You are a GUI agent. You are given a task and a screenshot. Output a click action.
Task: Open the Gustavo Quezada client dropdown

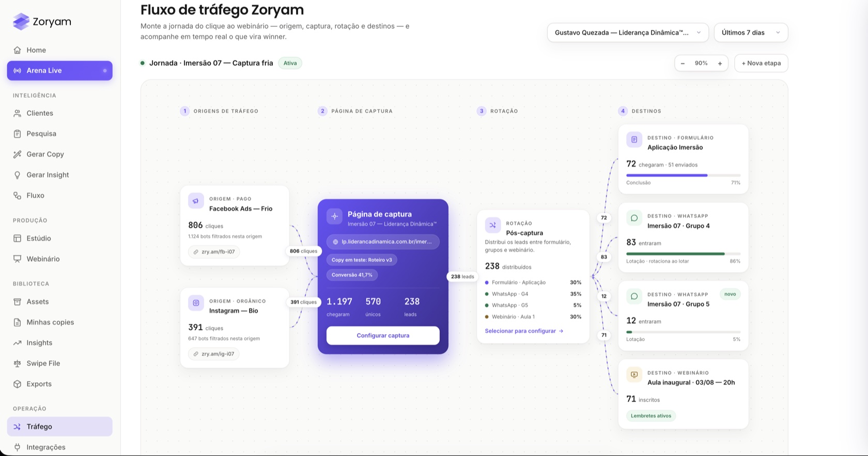pos(628,33)
